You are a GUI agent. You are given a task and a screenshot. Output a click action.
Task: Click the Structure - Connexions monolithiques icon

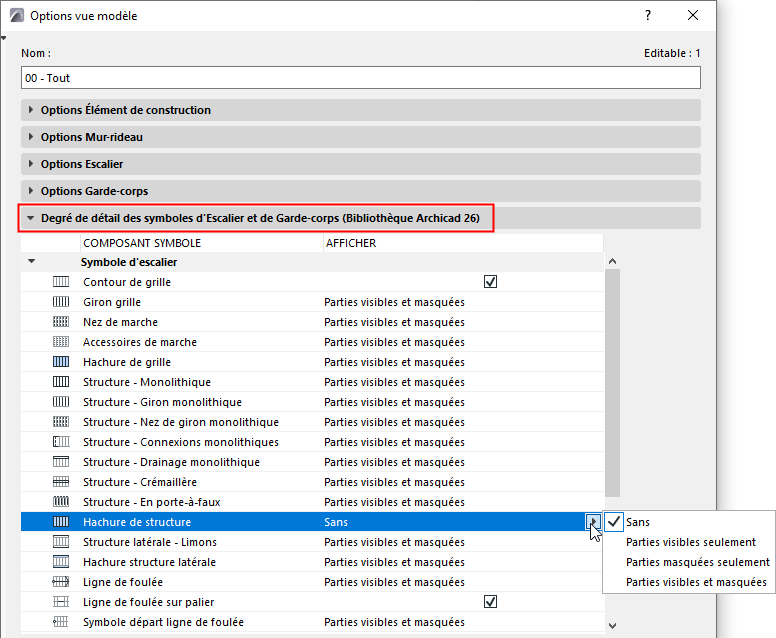61,442
